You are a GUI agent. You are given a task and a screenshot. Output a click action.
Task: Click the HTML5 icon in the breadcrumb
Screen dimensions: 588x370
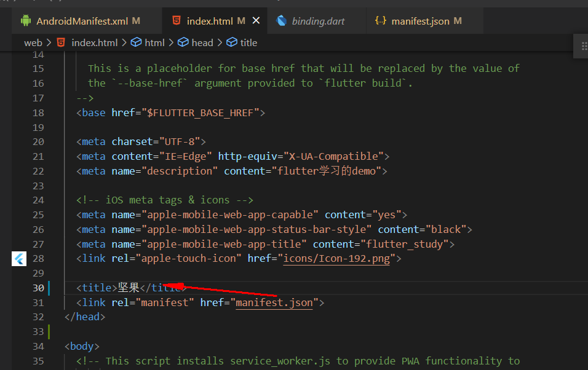[x=61, y=42]
